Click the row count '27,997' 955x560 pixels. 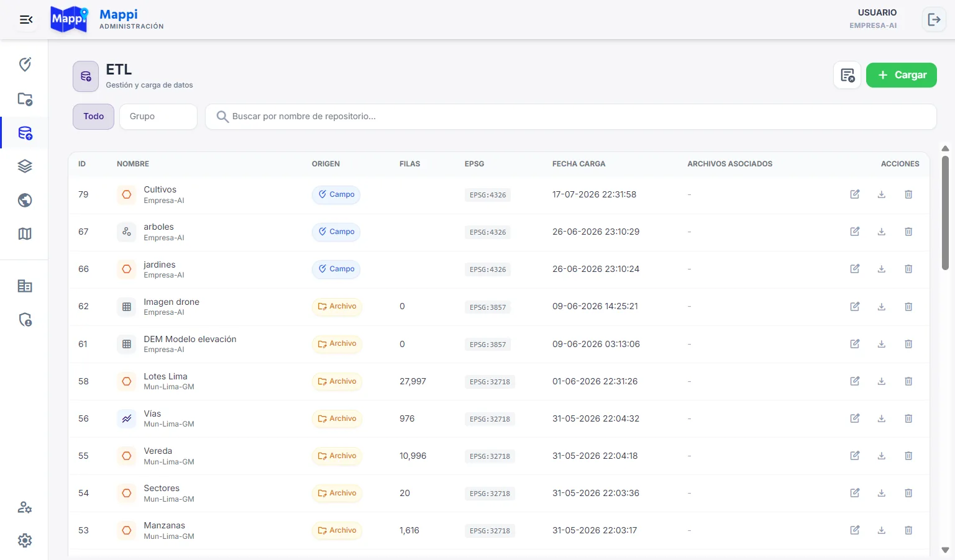point(413,381)
